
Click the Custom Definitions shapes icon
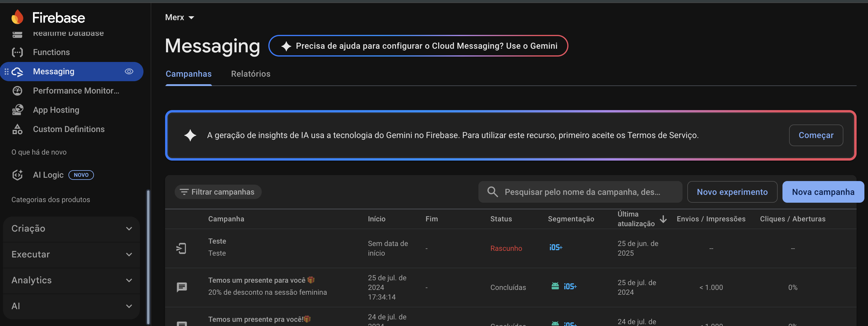17,129
